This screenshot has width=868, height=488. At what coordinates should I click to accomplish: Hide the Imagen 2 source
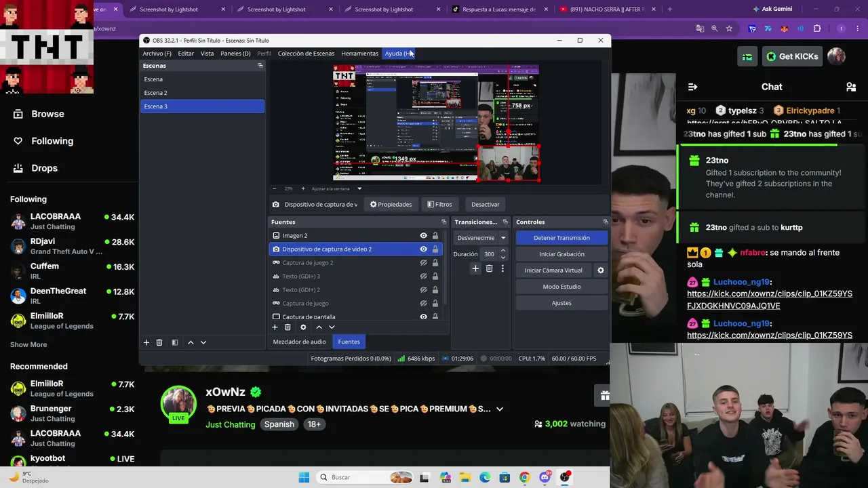[423, 236]
